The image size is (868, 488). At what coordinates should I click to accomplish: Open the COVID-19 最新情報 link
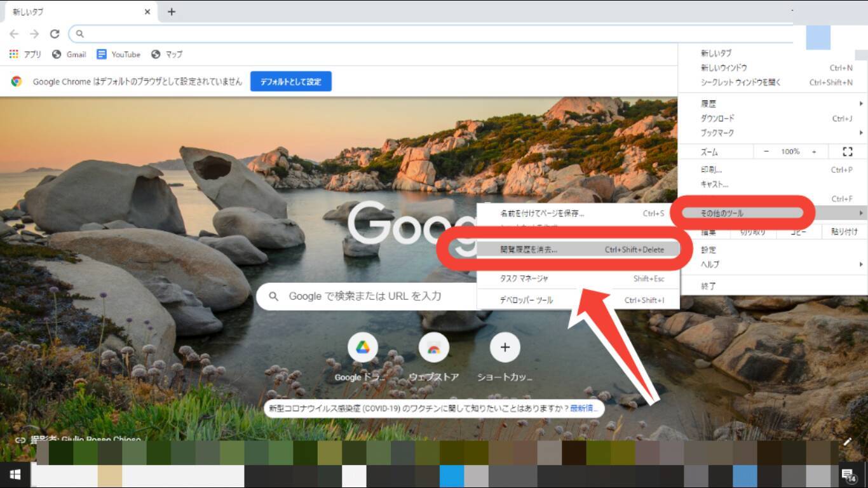click(x=584, y=409)
